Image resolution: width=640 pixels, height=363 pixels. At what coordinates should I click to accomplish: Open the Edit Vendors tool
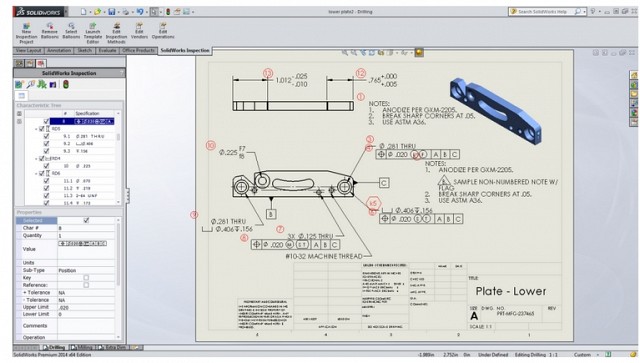[x=139, y=31]
